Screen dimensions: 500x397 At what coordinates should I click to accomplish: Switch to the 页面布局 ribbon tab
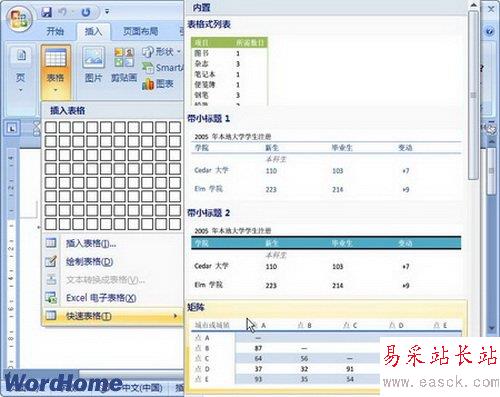point(140,32)
